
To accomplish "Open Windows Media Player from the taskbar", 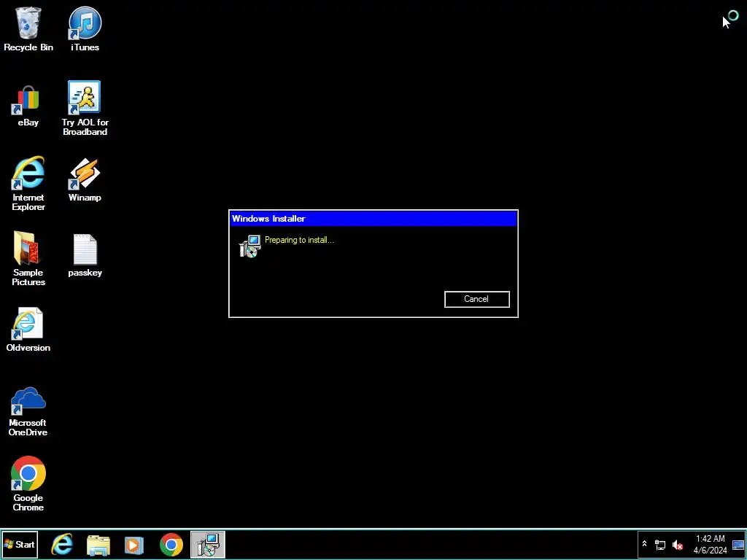I will (134, 545).
